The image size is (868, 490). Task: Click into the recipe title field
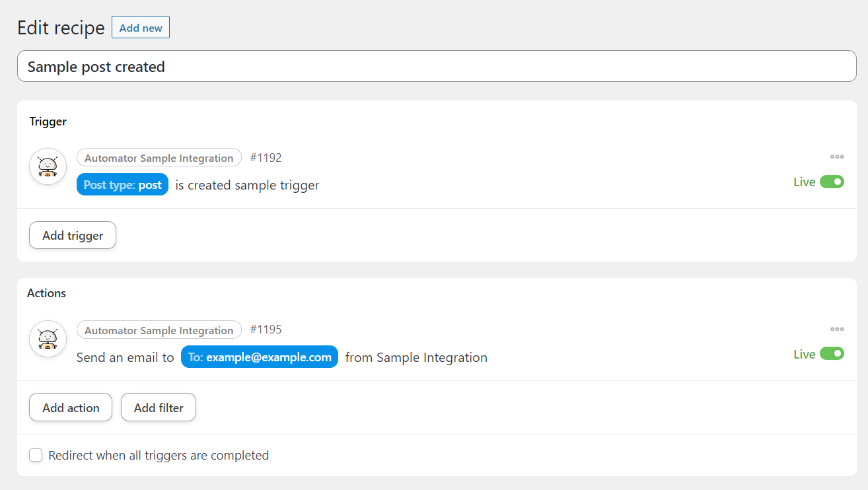pyautogui.click(x=436, y=67)
